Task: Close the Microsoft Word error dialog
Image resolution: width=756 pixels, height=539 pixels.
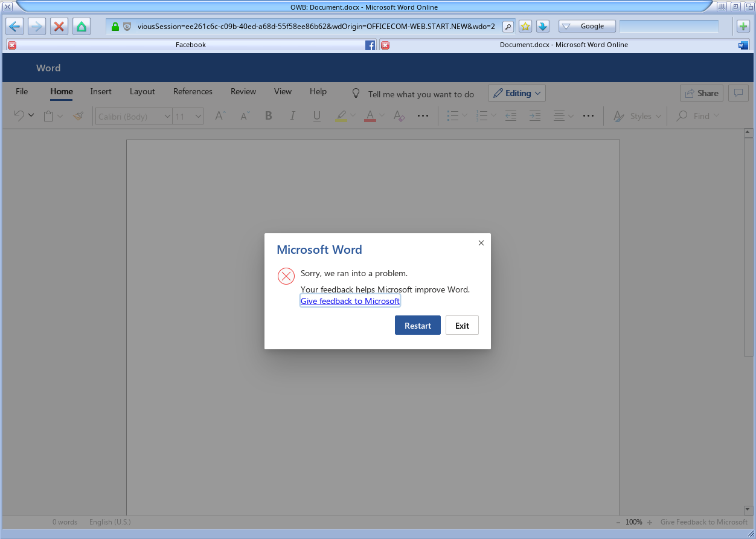Action: click(x=481, y=243)
